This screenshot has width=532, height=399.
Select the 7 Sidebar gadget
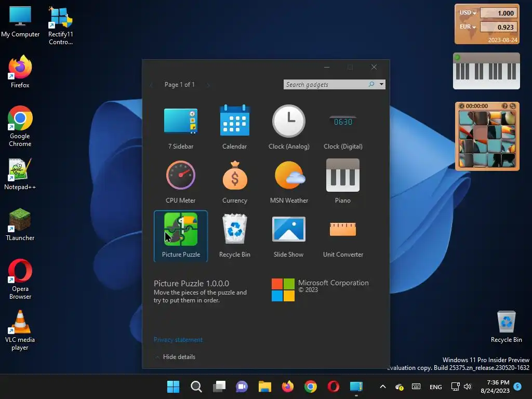(x=180, y=128)
